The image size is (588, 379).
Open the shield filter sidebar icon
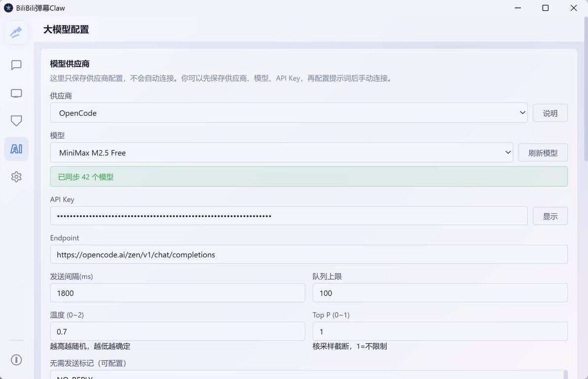[x=16, y=121]
